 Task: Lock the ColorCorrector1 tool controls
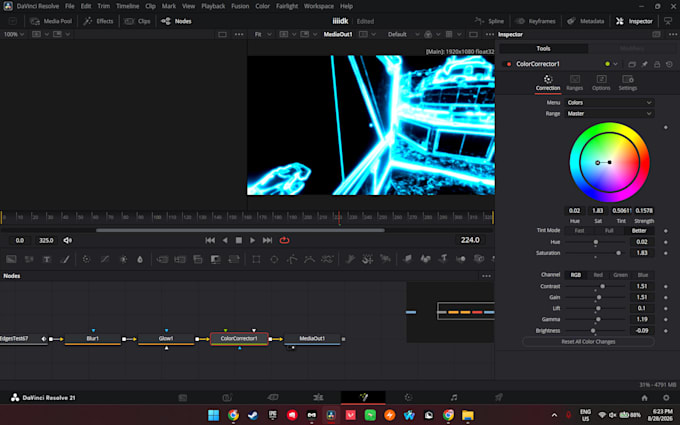pos(657,64)
